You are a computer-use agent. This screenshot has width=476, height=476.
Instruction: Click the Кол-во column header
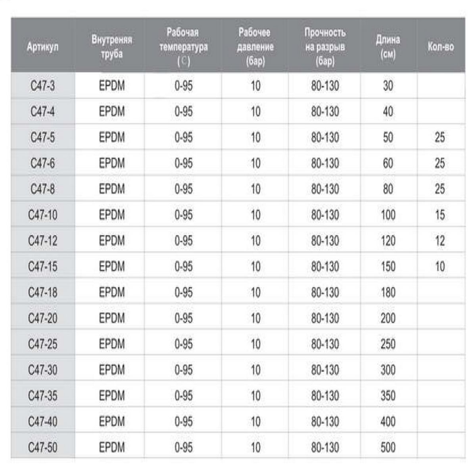point(440,47)
